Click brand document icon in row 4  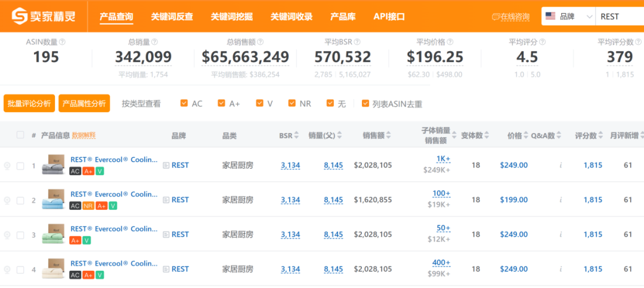[166, 269]
